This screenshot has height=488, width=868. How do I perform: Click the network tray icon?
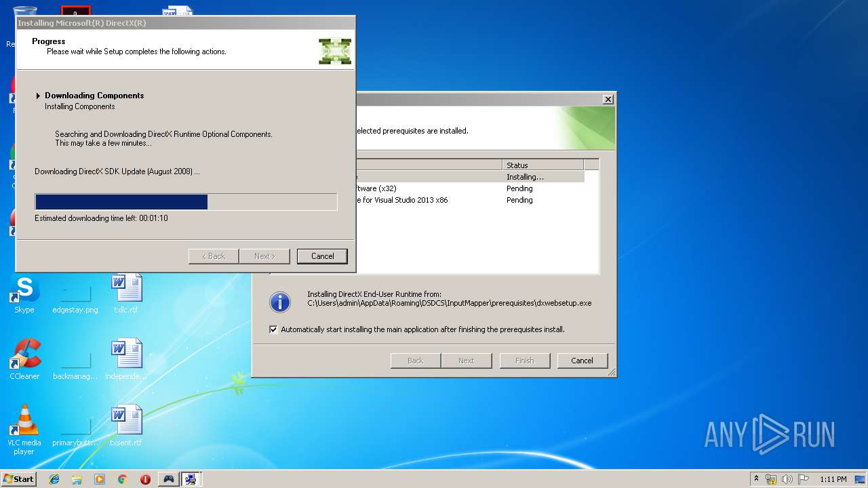pyautogui.click(x=771, y=479)
